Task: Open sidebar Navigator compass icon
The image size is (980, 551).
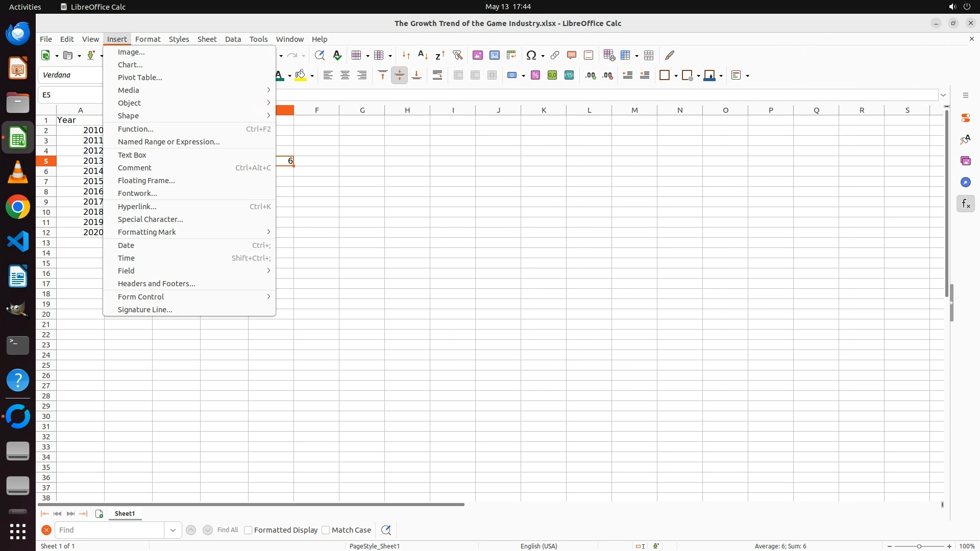Action: tap(965, 182)
